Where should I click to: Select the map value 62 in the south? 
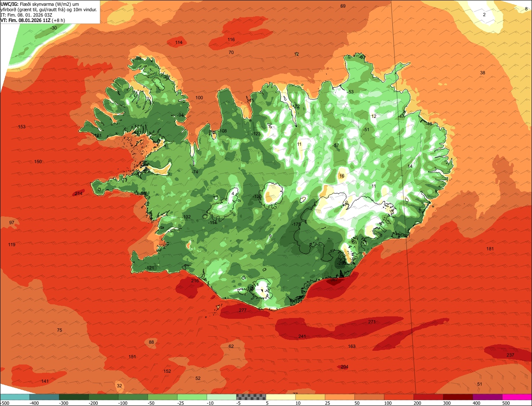(x=232, y=347)
